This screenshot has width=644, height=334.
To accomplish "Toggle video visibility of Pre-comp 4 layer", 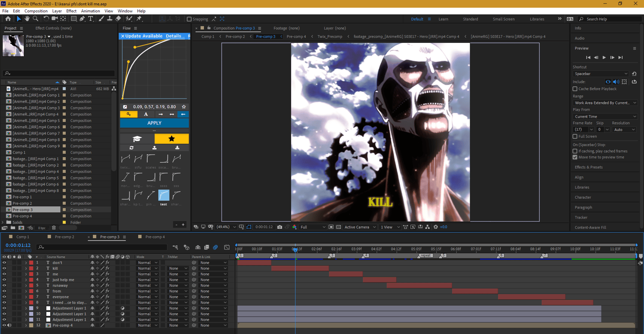I will pos(4,325).
